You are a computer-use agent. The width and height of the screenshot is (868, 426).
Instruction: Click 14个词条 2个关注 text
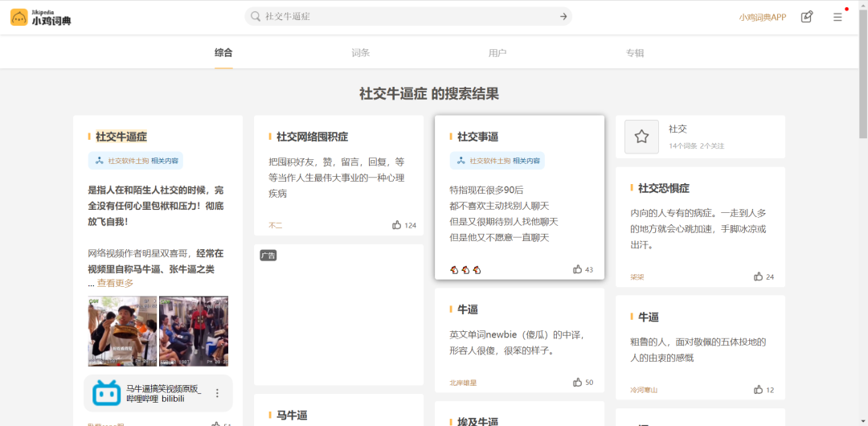point(696,146)
